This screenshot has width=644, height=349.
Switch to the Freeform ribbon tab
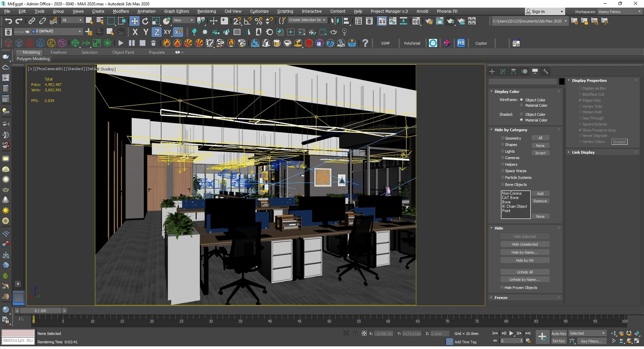58,52
